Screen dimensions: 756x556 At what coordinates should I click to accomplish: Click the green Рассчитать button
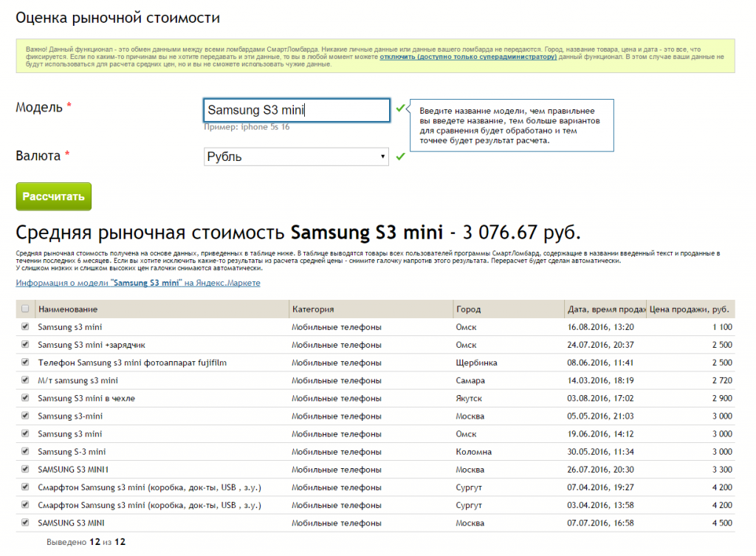[x=53, y=196]
